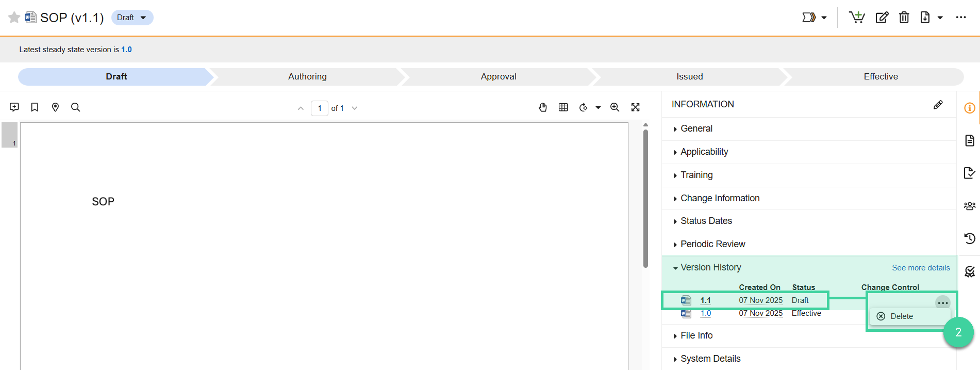Edit information using pencil icon
Image resolution: width=980 pixels, height=370 pixels.
[x=938, y=105]
